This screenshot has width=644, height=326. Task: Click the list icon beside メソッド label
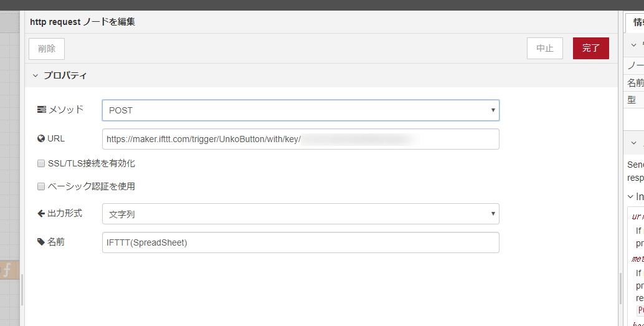pyautogui.click(x=42, y=110)
